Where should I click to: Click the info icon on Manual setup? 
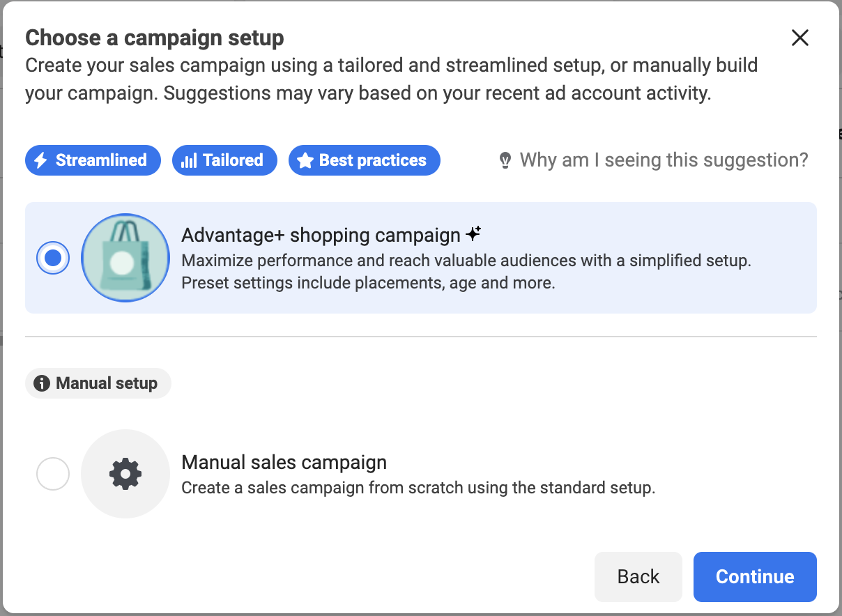click(x=42, y=383)
